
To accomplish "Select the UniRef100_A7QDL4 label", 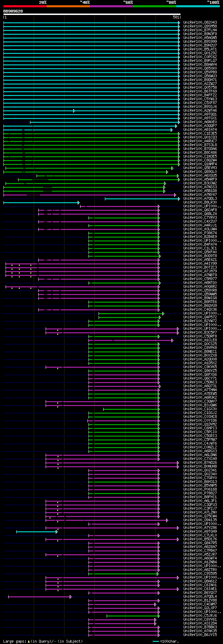I will point(200,596).
